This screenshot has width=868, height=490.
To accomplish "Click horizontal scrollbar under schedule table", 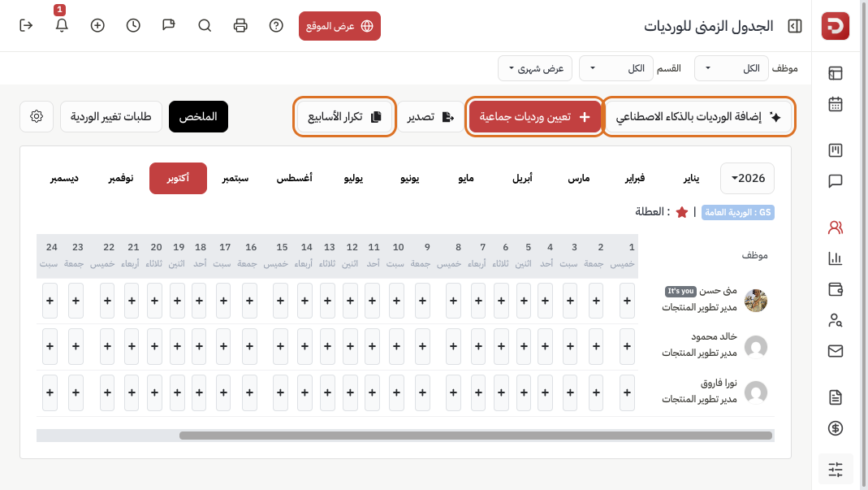I will click(476, 436).
